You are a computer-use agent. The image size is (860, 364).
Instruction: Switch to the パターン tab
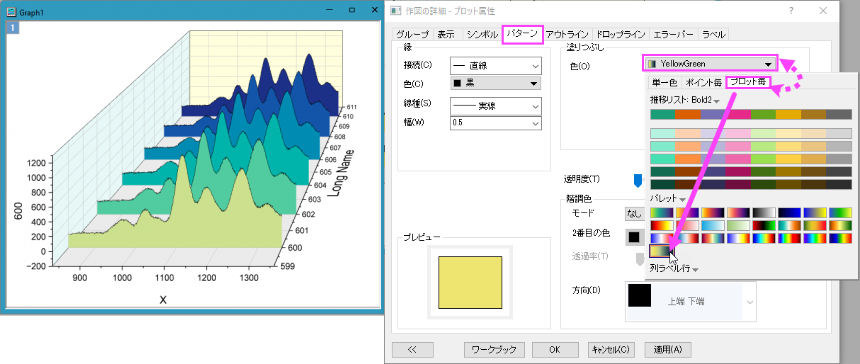click(522, 35)
